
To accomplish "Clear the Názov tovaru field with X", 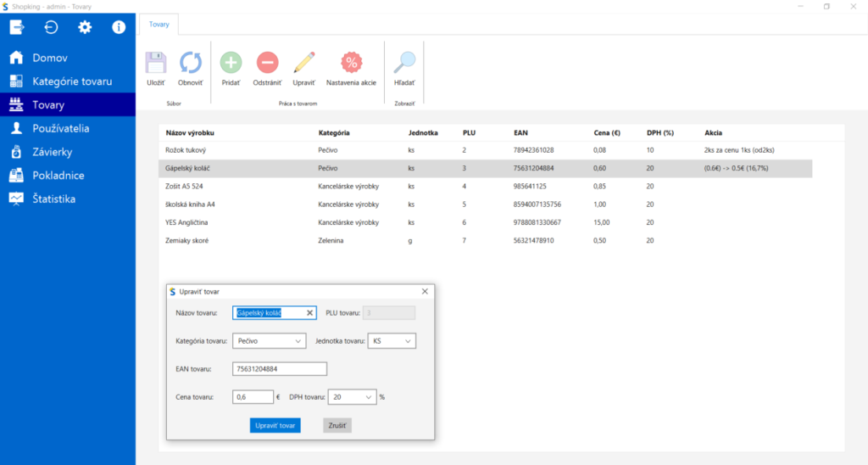I will pos(309,313).
